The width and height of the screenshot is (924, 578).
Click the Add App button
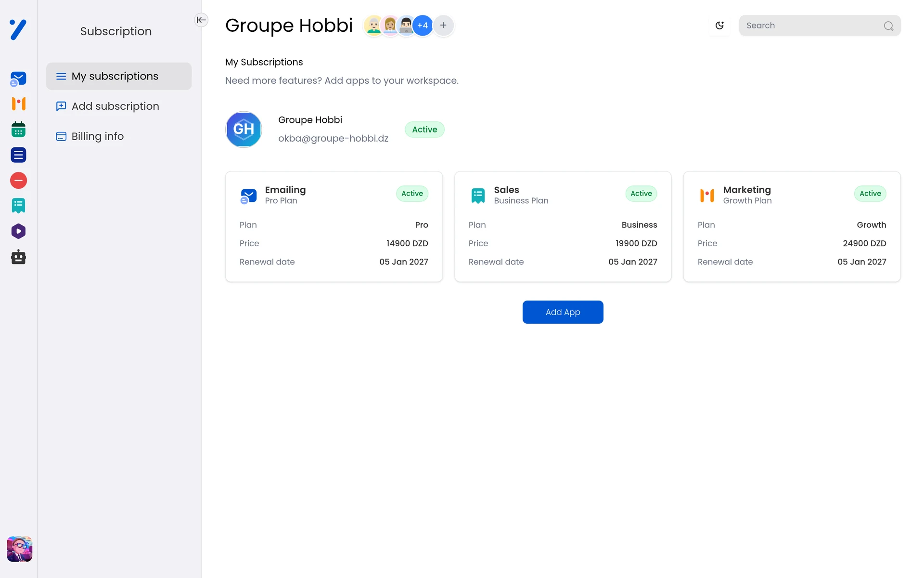(x=563, y=312)
